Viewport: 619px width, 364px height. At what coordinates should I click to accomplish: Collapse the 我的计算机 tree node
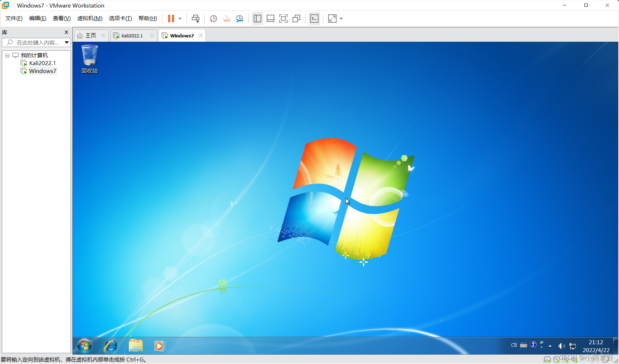(7, 55)
